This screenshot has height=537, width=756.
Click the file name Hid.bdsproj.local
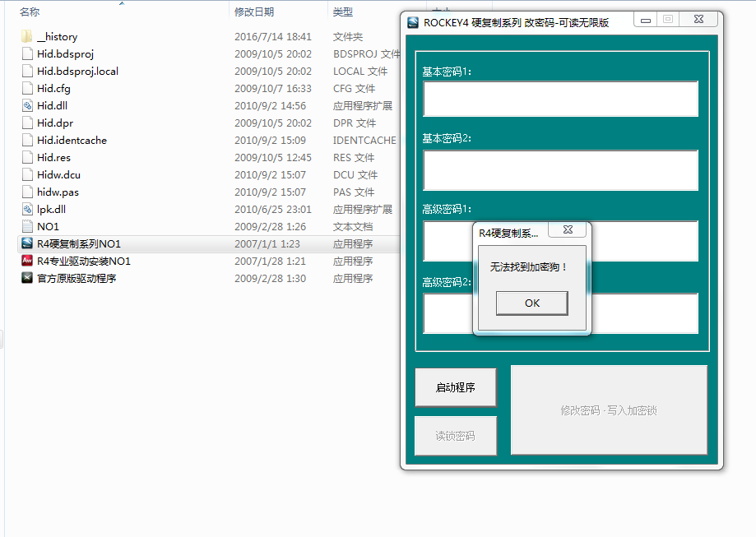[x=77, y=72]
